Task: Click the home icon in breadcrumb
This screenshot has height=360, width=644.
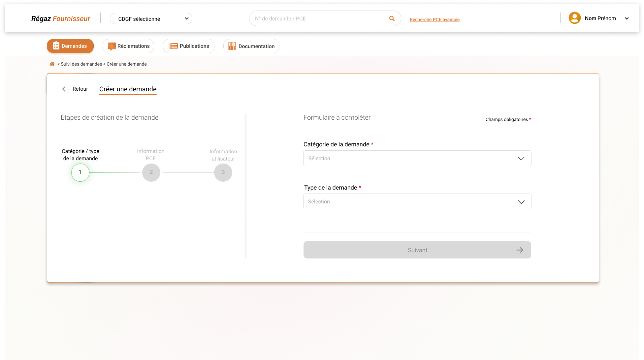Action: click(x=52, y=64)
